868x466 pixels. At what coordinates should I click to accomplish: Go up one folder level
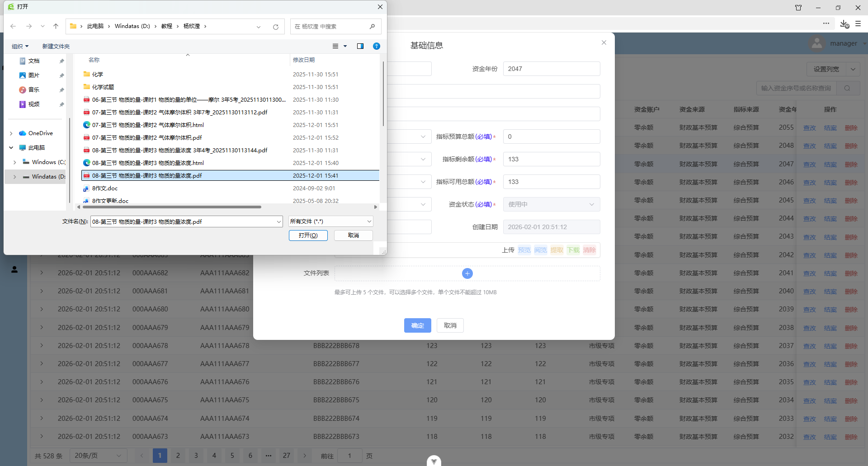pyautogui.click(x=56, y=26)
